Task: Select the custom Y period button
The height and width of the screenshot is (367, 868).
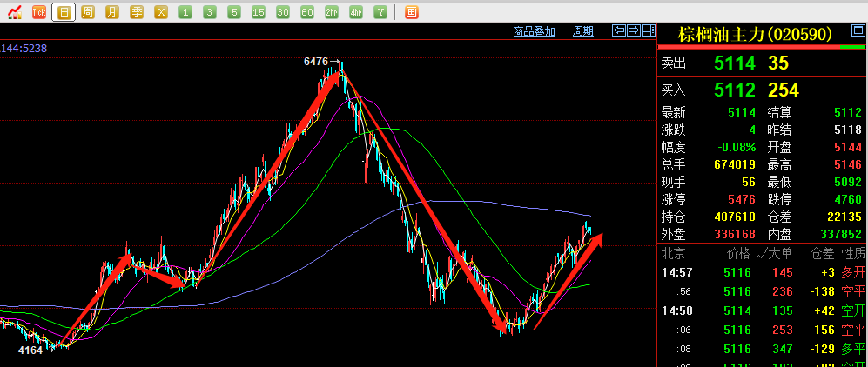Action: coord(380,11)
